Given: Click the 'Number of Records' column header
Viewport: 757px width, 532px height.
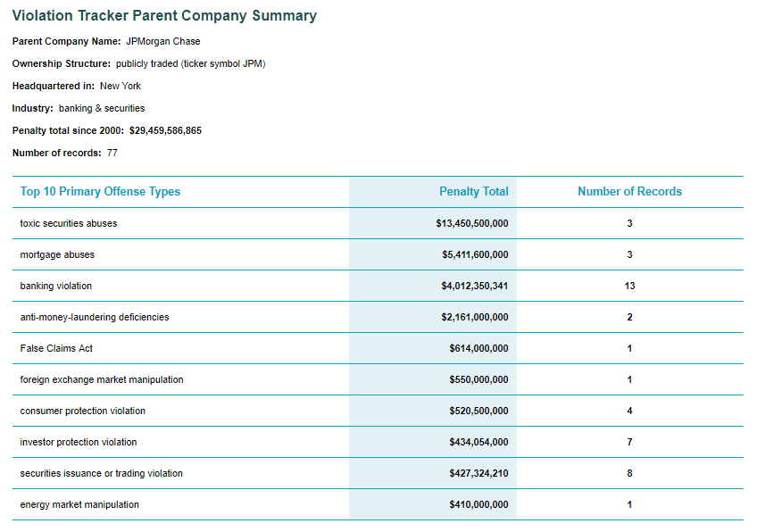Looking at the screenshot, I should pos(629,192).
